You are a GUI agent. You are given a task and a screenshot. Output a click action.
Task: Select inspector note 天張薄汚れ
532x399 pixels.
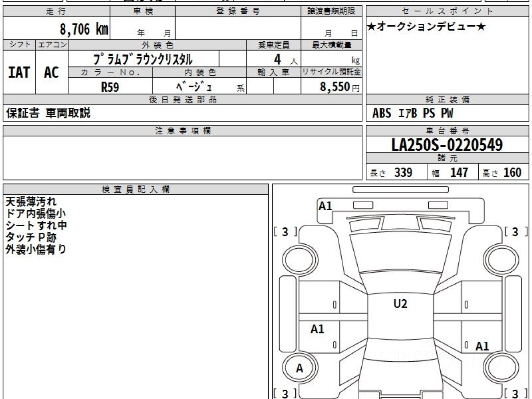(31, 202)
